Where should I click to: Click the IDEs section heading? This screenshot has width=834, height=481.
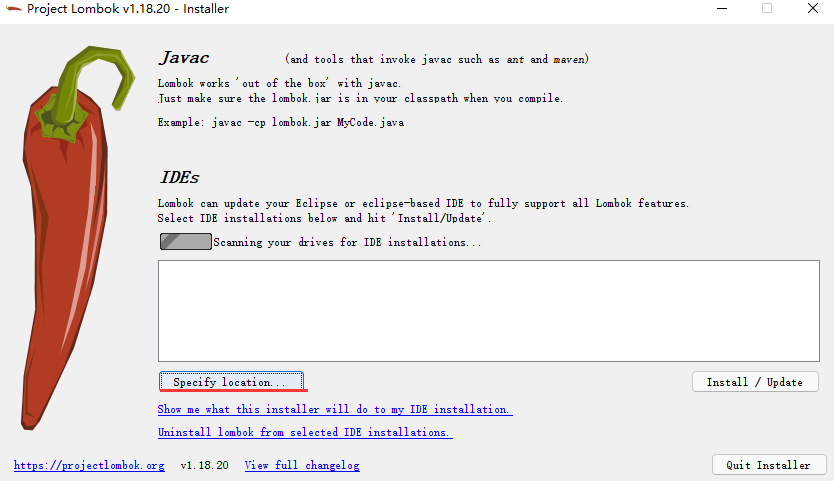click(179, 177)
